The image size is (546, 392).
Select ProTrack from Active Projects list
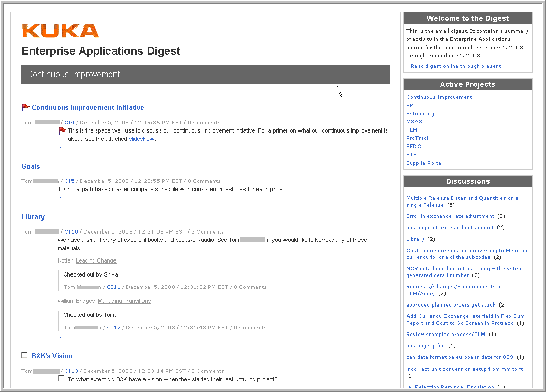418,138
